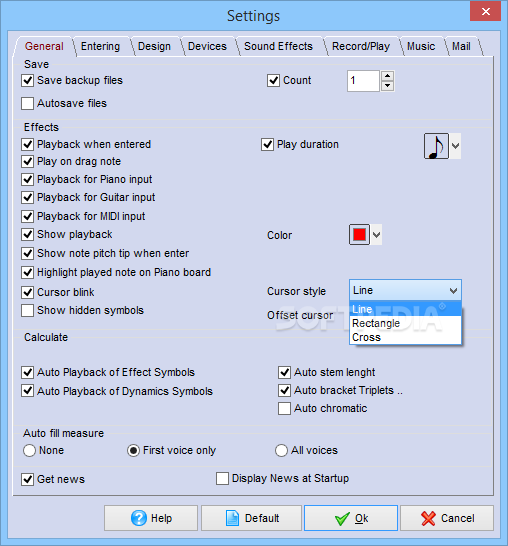Enable Display News at Startup
This screenshot has width=508, height=546.
tap(222, 478)
